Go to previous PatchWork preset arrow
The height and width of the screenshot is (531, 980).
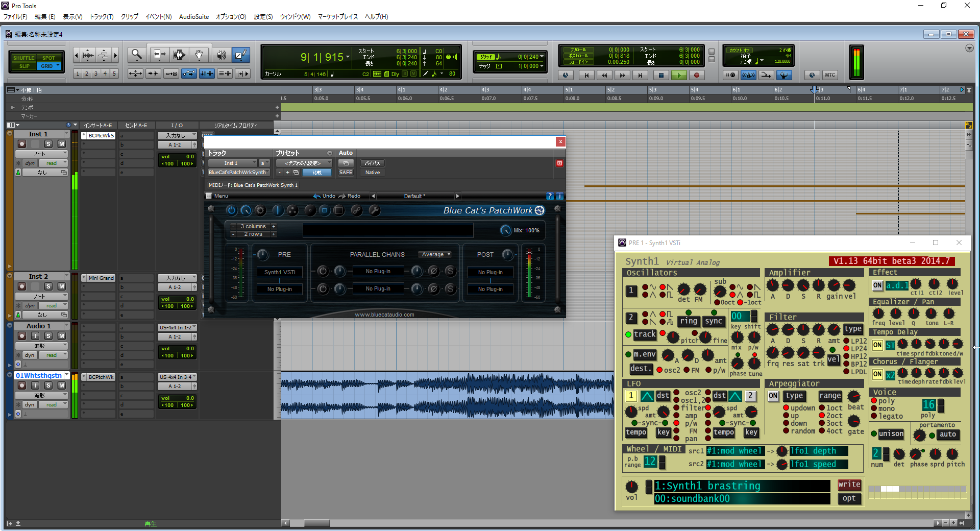pos(373,196)
